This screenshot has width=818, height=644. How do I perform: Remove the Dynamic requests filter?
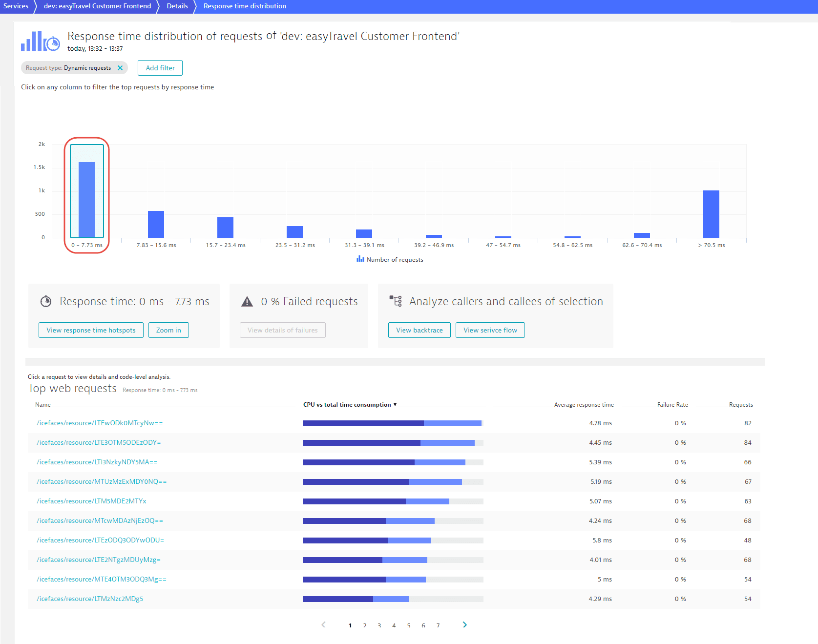pos(120,68)
